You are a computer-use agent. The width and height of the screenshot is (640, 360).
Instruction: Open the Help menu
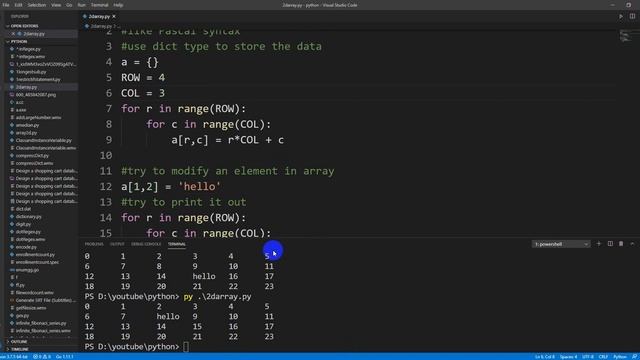[x=118, y=5]
